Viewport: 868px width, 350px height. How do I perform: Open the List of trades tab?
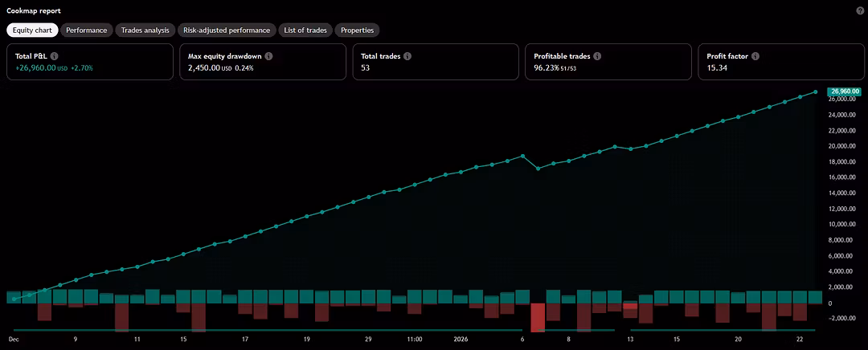305,30
